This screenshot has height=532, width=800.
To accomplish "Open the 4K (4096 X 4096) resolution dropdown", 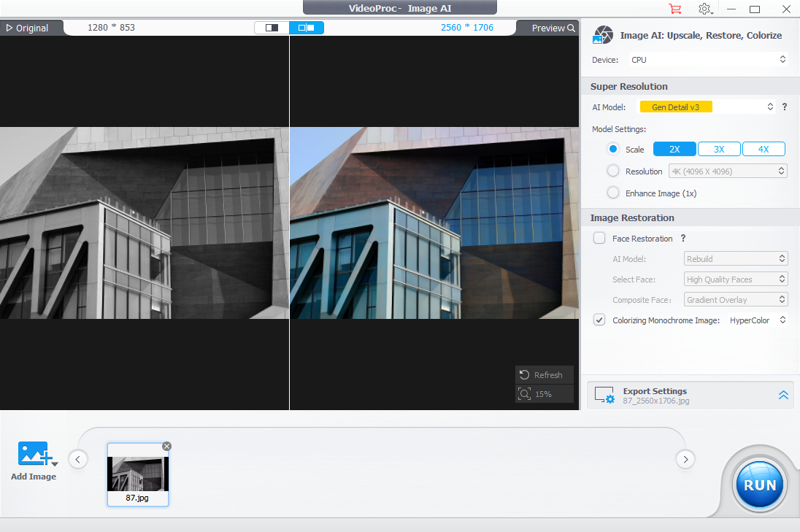I will 728,171.
